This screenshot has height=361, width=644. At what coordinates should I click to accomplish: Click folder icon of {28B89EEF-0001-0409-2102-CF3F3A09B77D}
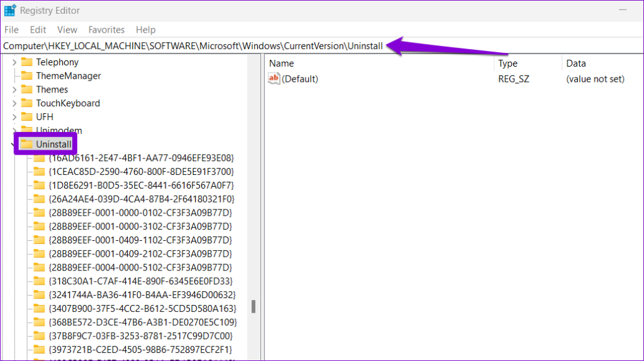point(39,253)
